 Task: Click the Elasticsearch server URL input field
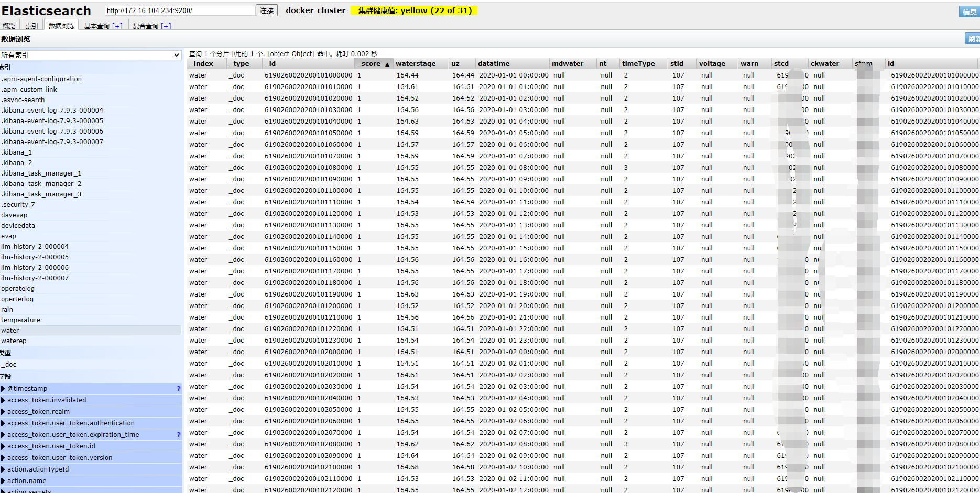[178, 10]
